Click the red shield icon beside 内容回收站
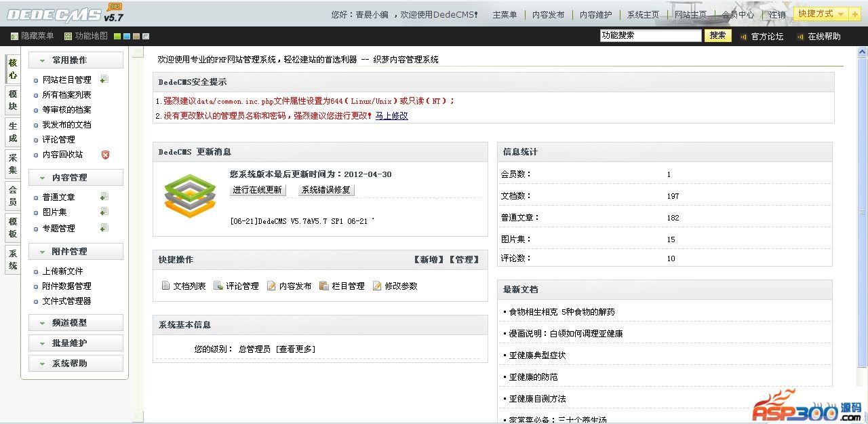The height and width of the screenshot is (424, 868). pos(105,155)
